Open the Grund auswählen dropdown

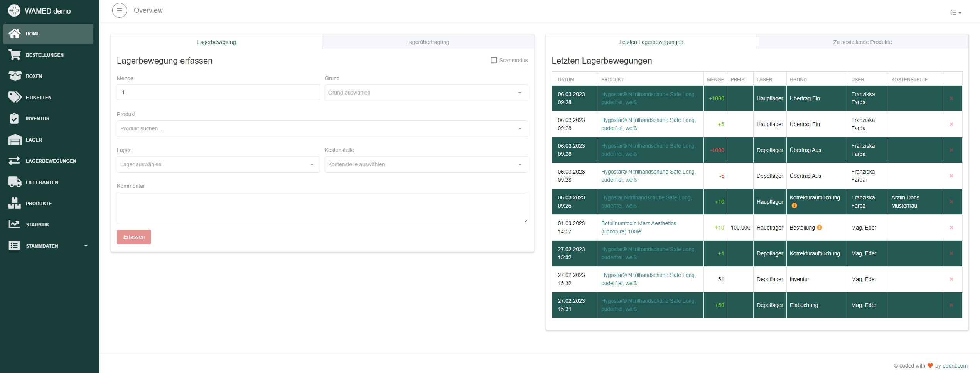(x=426, y=93)
